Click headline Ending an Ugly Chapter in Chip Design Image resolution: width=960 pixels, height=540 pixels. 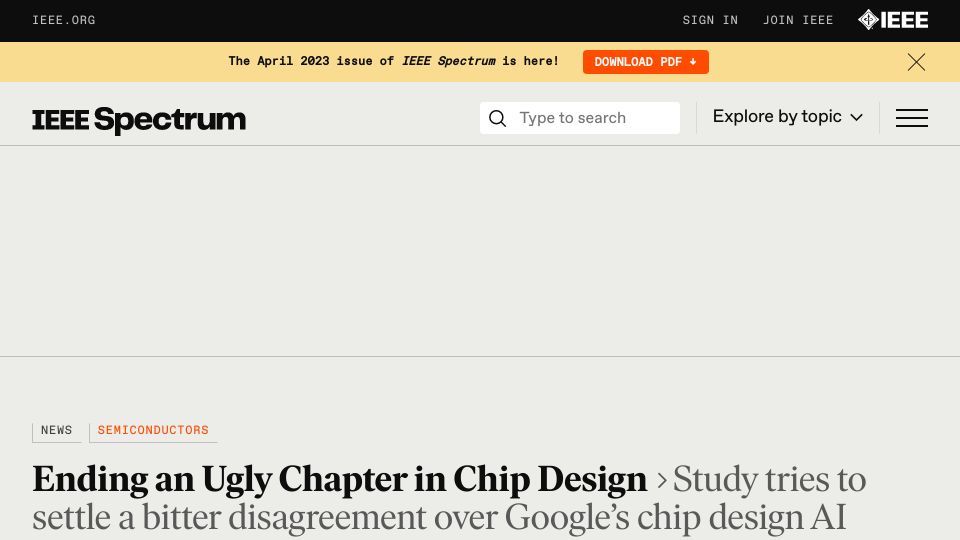click(340, 479)
